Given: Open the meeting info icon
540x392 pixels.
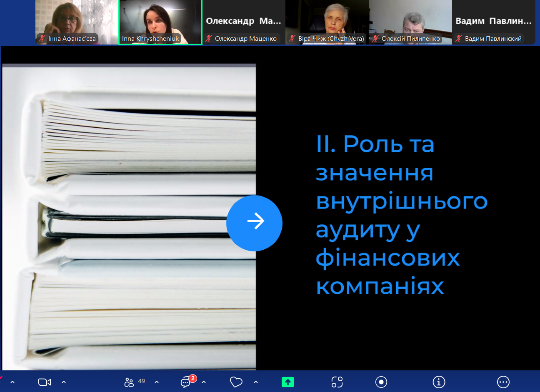Looking at the screenshot, I should (x=439, y=382).
